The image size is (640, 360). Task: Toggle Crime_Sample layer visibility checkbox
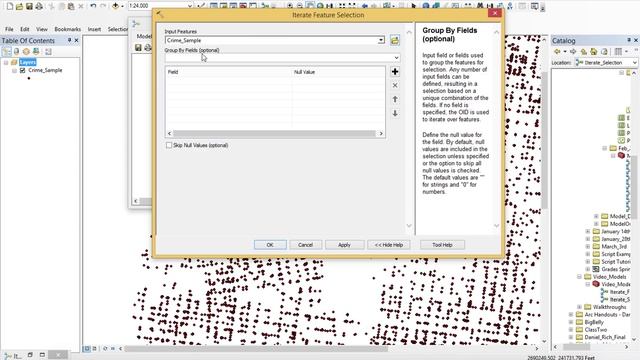pos(22,70)
